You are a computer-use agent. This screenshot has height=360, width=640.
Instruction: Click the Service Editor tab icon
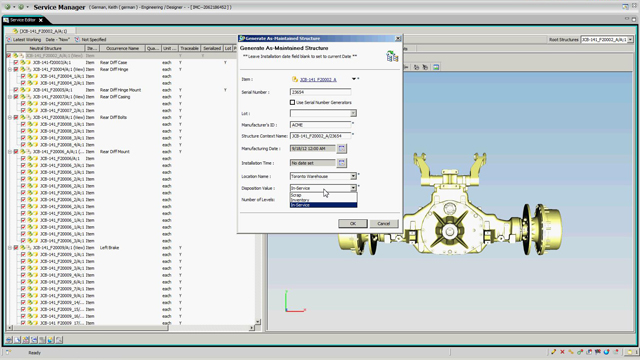tap(6, 20)
